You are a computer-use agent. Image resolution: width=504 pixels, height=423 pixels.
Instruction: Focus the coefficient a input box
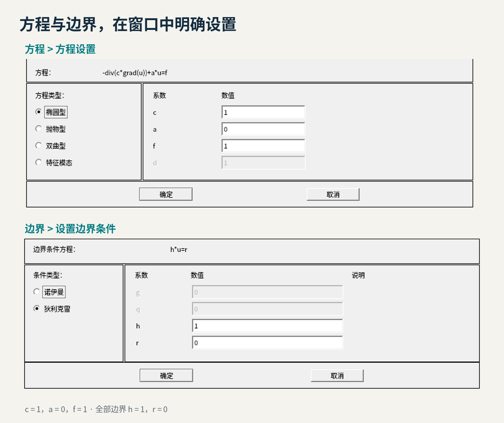pos(263,129)
